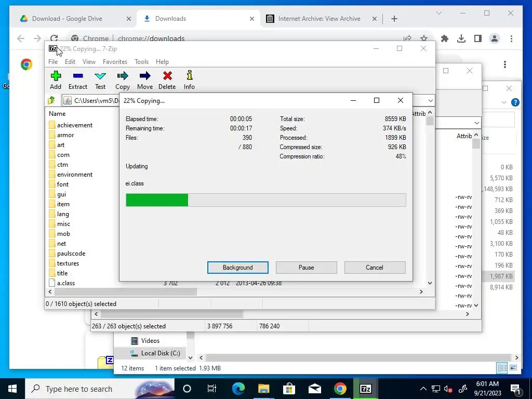Switch Explorer to details view icon

tap(502, 368)
